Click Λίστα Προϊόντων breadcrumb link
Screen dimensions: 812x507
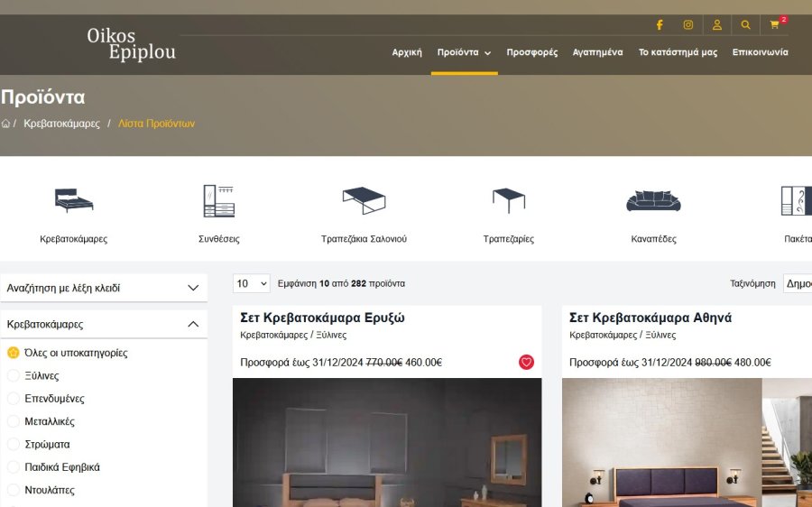(x=156, y=124)
